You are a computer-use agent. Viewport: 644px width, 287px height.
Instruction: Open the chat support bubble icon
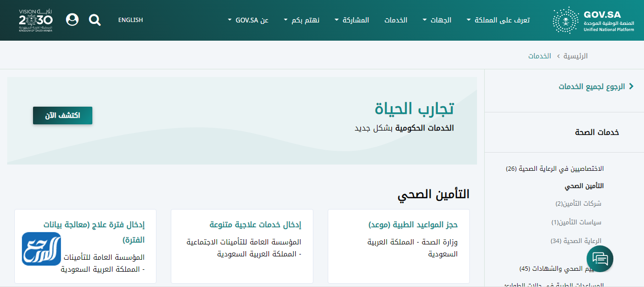click(600, 258)
